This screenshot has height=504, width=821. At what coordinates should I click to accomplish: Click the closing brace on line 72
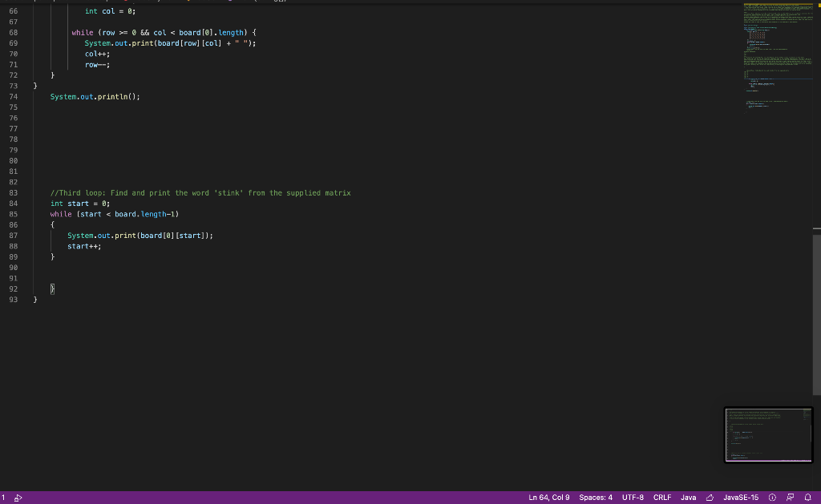tap(52, 75)
